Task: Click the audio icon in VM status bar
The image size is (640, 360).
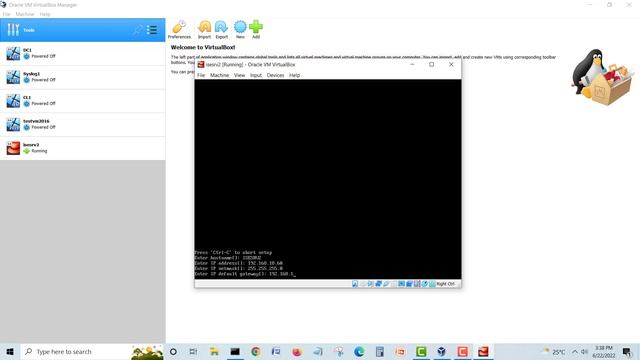Action: [x=370, y=284]
